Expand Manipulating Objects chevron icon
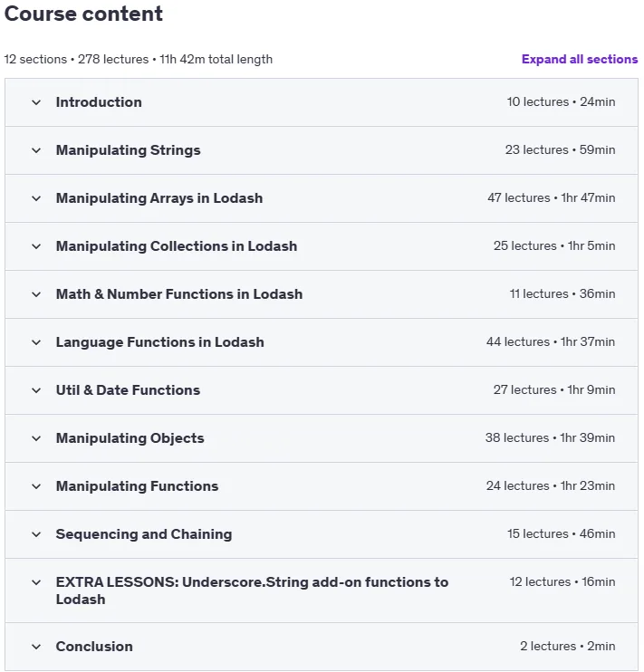The image size is (644, 672). click(x=36, y=438)
